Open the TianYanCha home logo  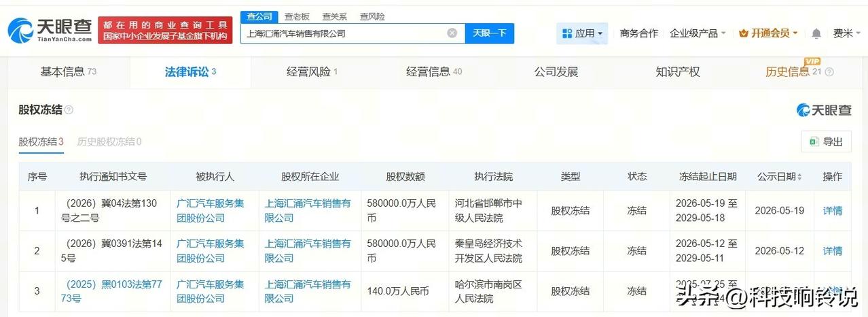[49, 31]
